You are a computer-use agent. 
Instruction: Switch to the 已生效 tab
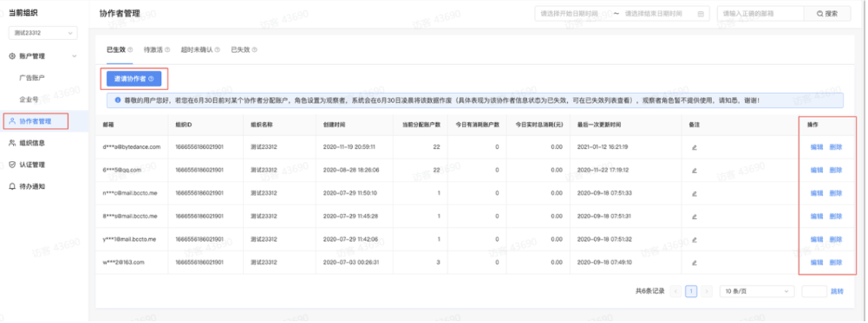pyautogui.click(x=115, y=49)
